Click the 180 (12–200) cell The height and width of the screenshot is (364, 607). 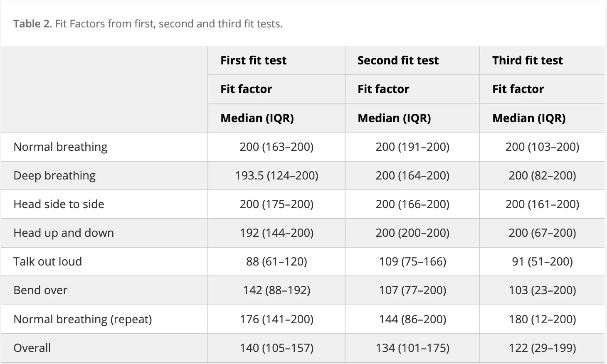(x=542, y=319)
